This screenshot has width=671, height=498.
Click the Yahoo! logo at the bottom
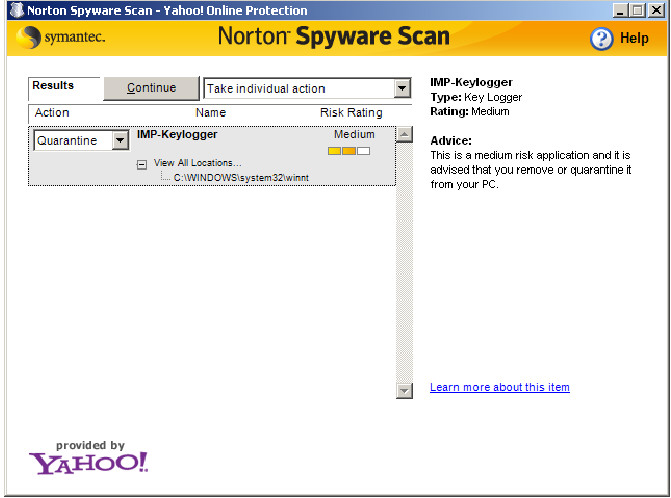click(x=89, y=463)
